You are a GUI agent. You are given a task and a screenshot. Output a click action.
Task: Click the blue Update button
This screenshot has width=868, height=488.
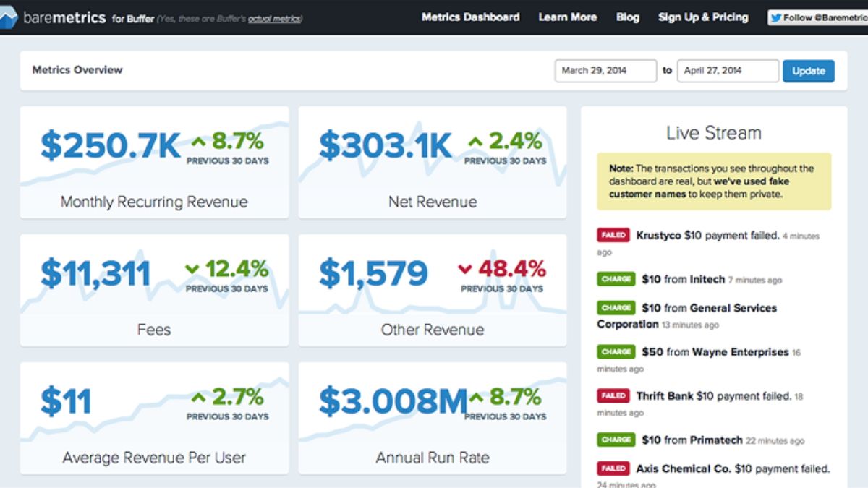(x=809, y=71)
